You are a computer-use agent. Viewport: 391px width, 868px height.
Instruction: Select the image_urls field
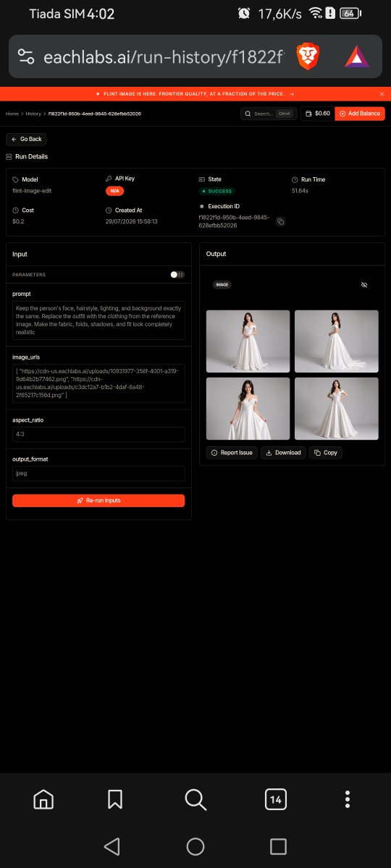coord(98,383)
